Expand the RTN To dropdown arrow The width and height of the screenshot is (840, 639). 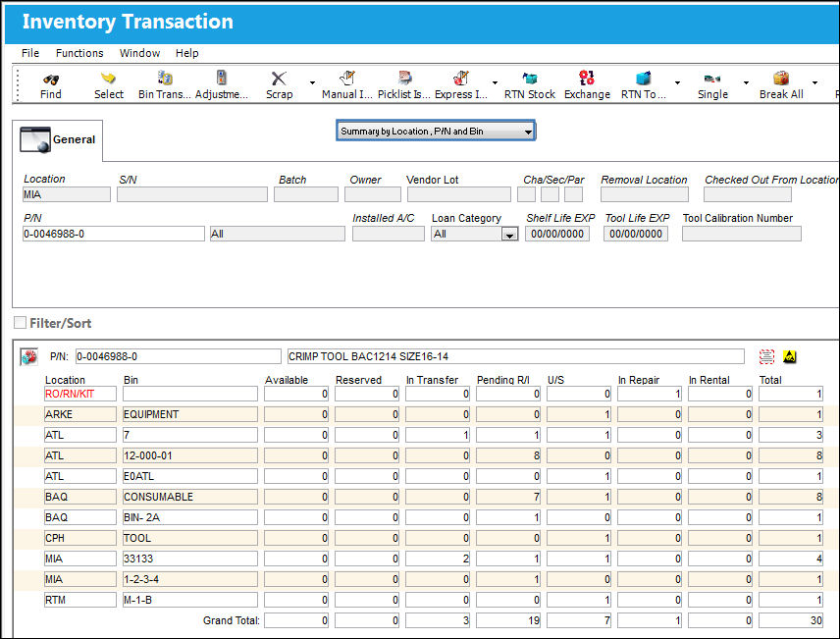pyautogui.click(x=677, y=83)
